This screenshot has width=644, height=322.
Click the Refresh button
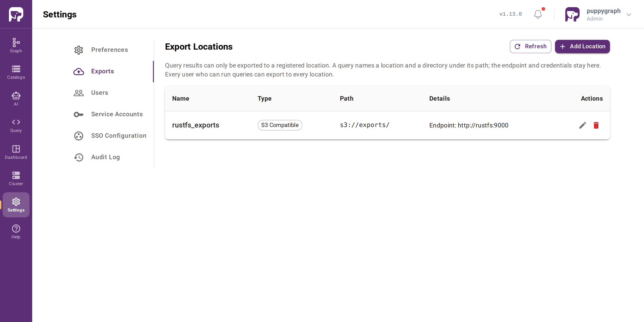(x=530, y=47)
